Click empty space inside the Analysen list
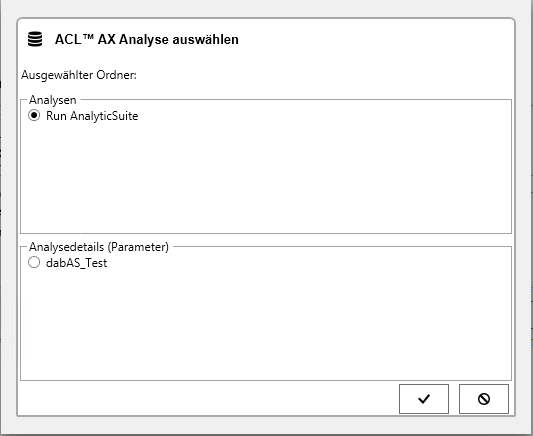 [x=266, y=177]
